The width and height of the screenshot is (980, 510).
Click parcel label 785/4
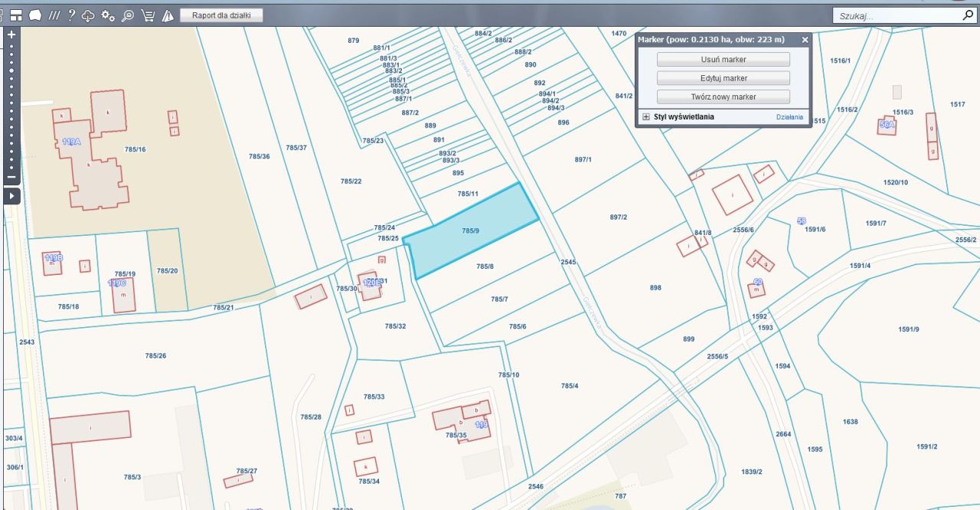tap(570, 386)
